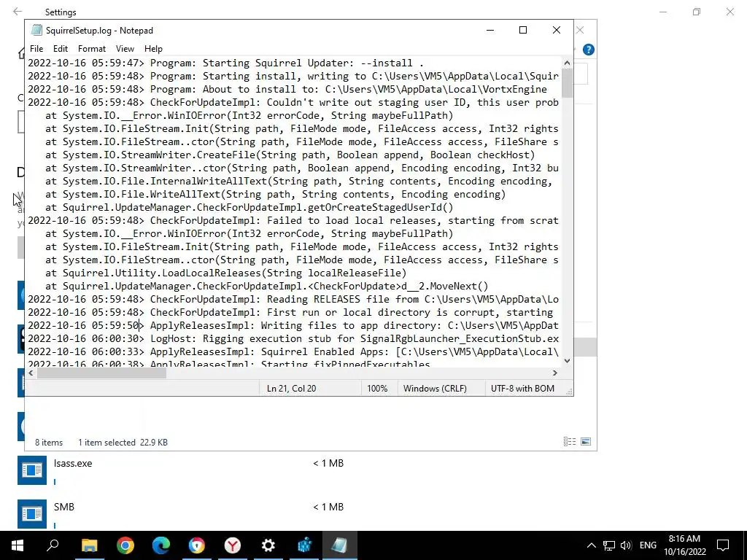Click the blue help icon in the Explorer window
The height and width of the screenshot is (560, 747).
589,50
